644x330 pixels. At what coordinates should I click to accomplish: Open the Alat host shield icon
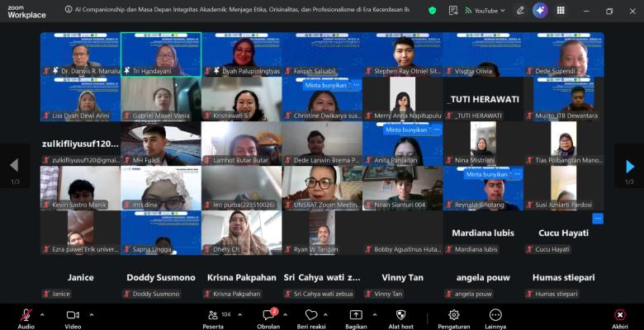(401, 315)
